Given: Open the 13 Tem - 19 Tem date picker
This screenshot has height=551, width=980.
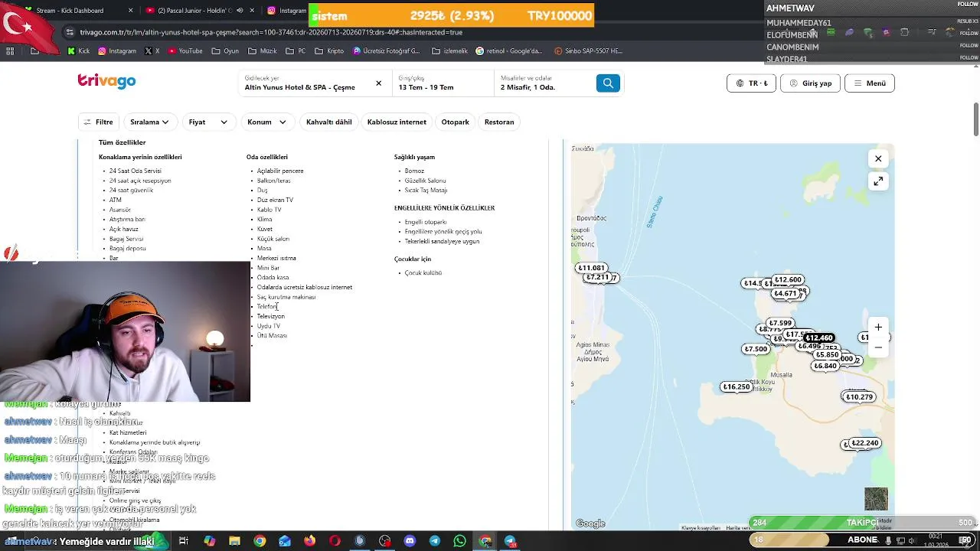Looking at the screenshot, I should click(443, 83).
